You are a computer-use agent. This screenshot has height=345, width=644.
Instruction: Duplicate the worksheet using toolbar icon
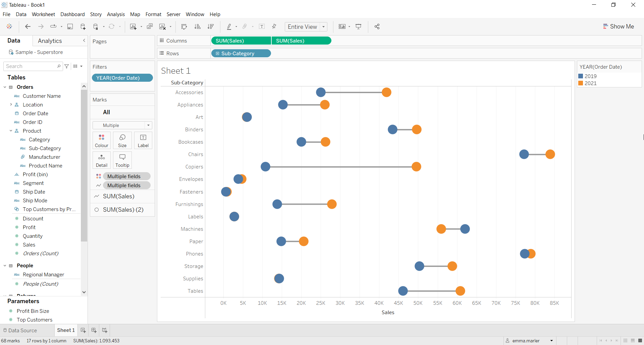pyautogui.click(x=150, y=27)
